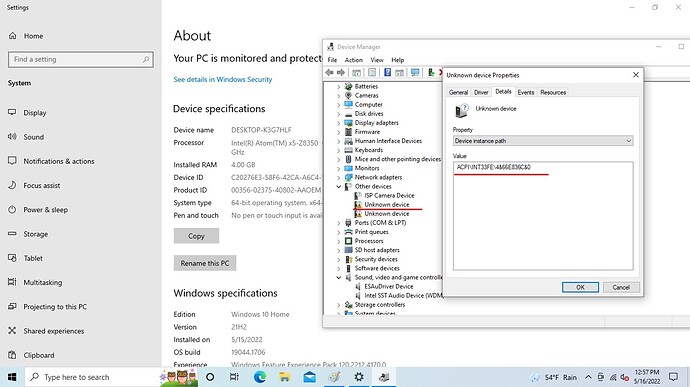Select the ACPI\INT33FE value text
690x387 pixels.
[493, 167]
